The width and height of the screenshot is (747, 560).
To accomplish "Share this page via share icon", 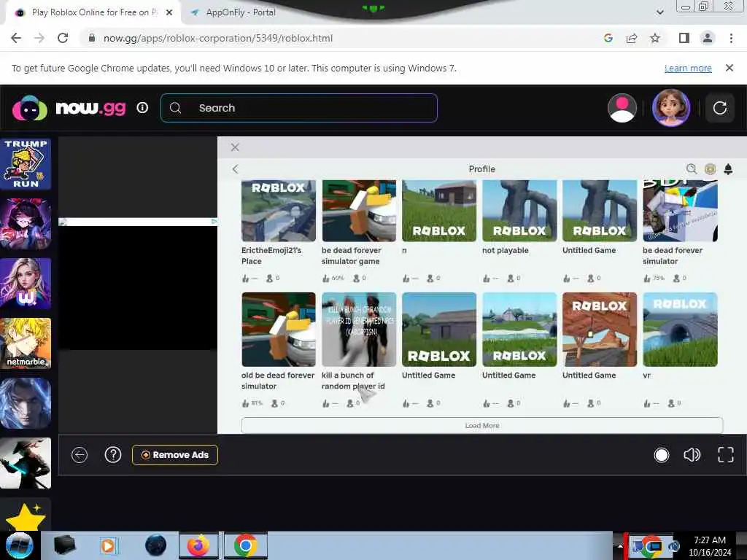I will pos(632,38).
